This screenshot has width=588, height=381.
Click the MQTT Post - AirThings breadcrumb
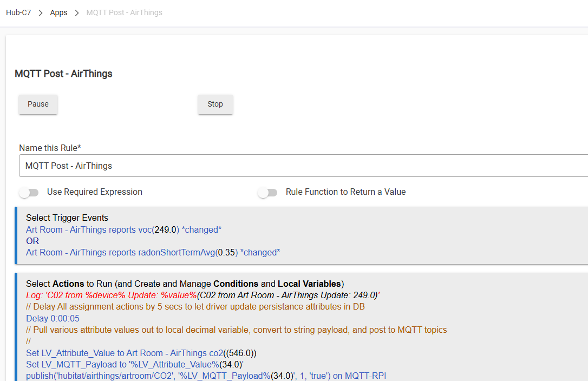coord(124,13)
